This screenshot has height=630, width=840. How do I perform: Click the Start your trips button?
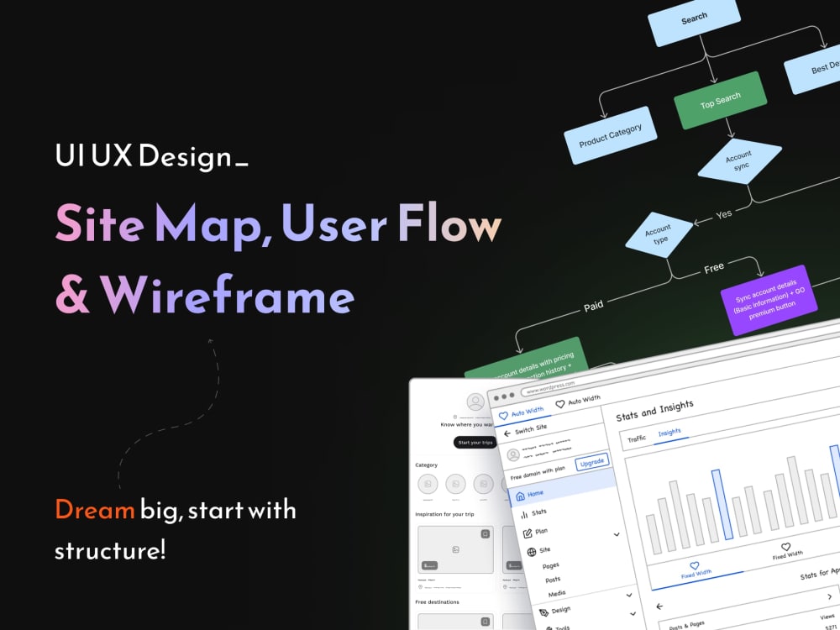(475, 443)
